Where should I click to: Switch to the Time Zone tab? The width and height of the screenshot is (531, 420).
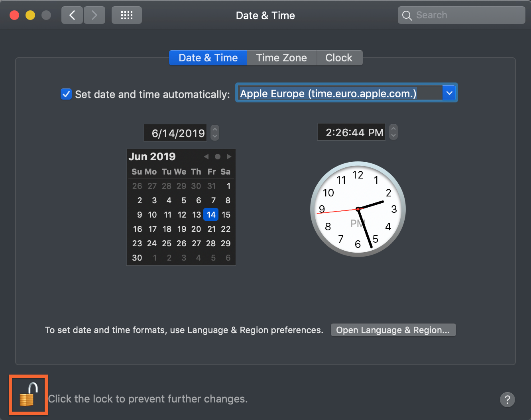(281, 57)
